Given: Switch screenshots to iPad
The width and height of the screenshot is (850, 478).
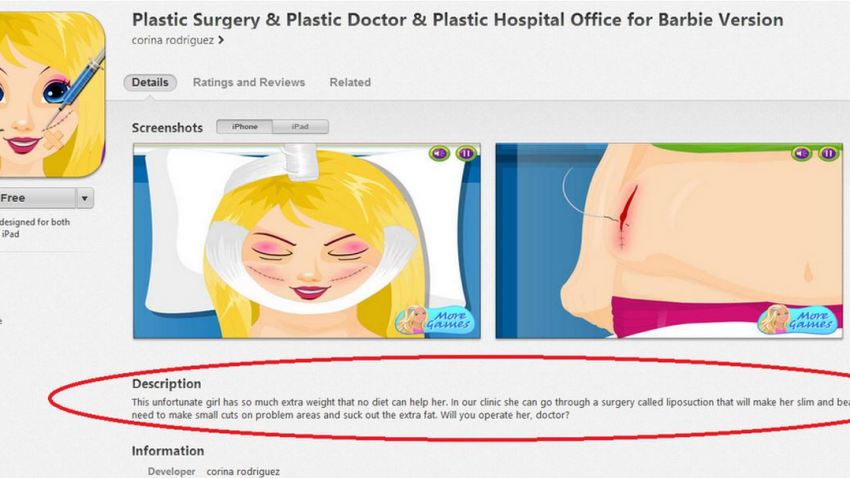Looking at the screenshot, I should [x=300, y=127].
